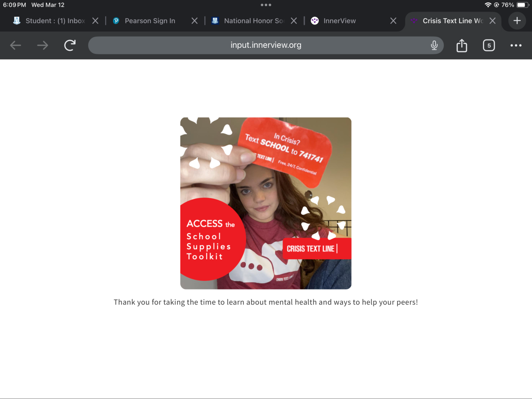Image resolution: width=532 pixels, height=399 pixels.
Task: Close the InnerView tab
Action: [x=393, y=21]
